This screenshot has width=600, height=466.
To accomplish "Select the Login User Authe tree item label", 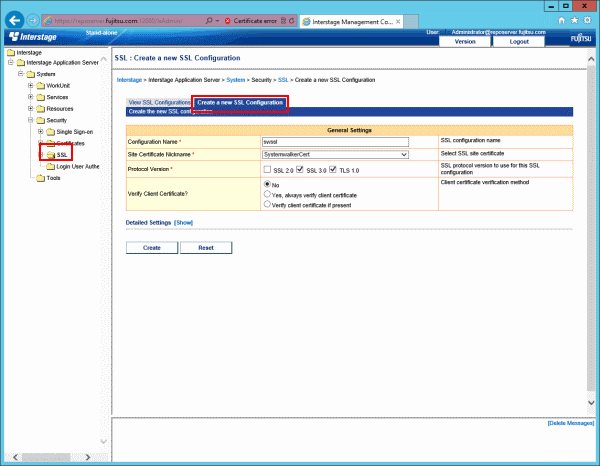I will (78, 166).
